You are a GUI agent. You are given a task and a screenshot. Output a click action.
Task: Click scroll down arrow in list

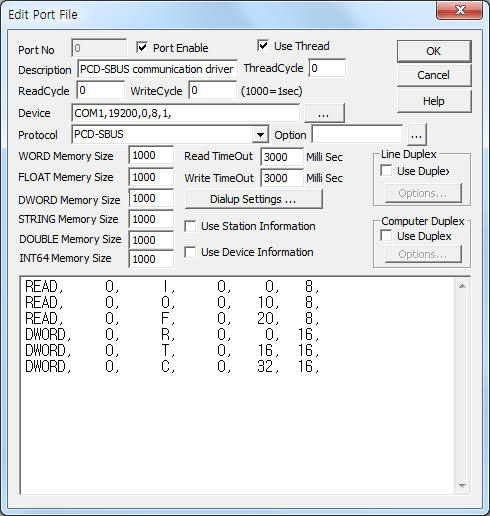click(462, 486)
